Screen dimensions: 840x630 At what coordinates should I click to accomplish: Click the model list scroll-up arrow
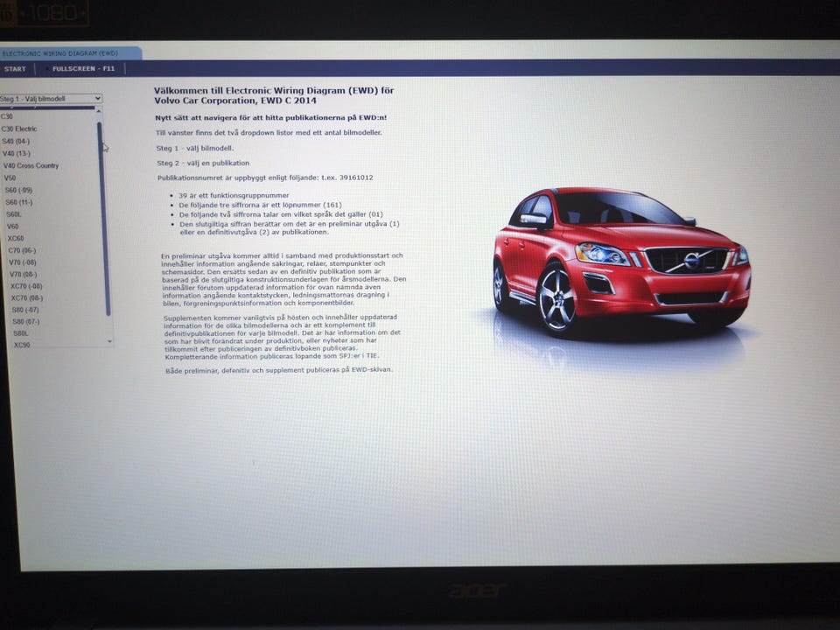[x=99, y=111]
